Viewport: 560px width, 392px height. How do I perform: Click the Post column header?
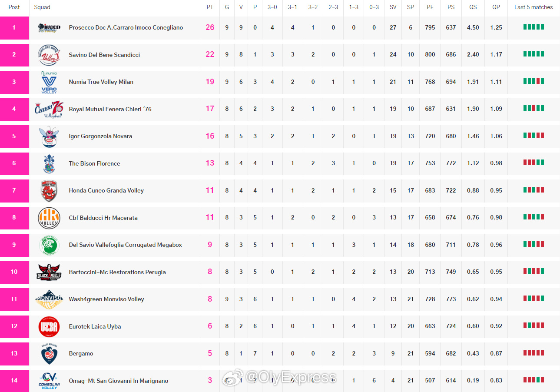click(14, 7)
